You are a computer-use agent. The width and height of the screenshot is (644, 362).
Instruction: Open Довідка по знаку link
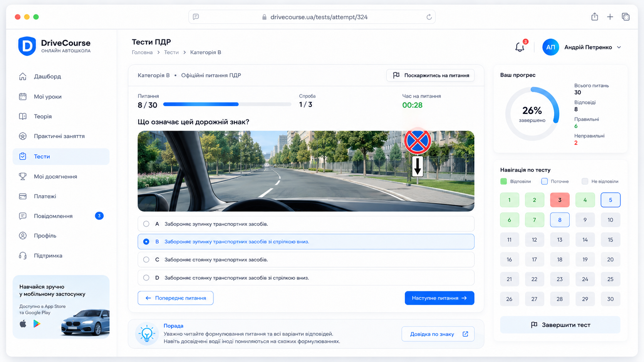pos(438,334)
